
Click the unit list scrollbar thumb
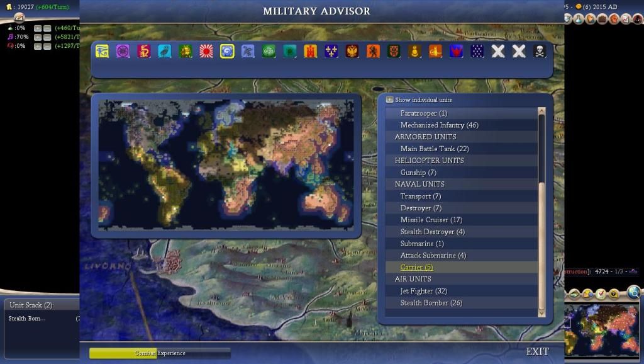(541, 246)
